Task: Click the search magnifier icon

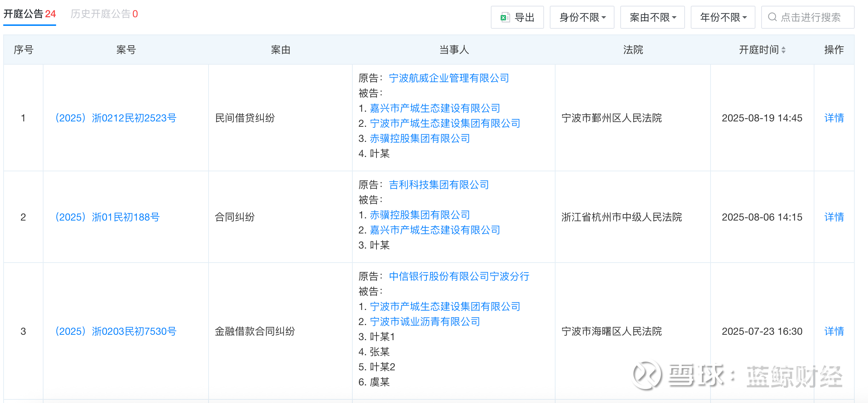Action: [772, 17]
